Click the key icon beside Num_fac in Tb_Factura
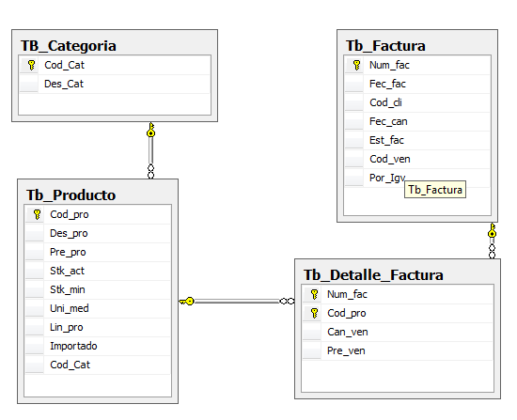This screenshot has width=517, height=420. click(x=356, y=65)
